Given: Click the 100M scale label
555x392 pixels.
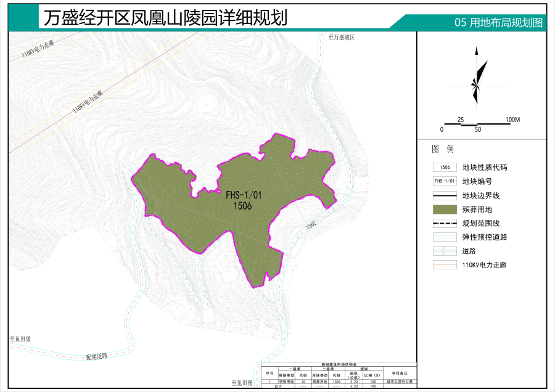Looking at the screenshot, I should (x=512, y=120).
